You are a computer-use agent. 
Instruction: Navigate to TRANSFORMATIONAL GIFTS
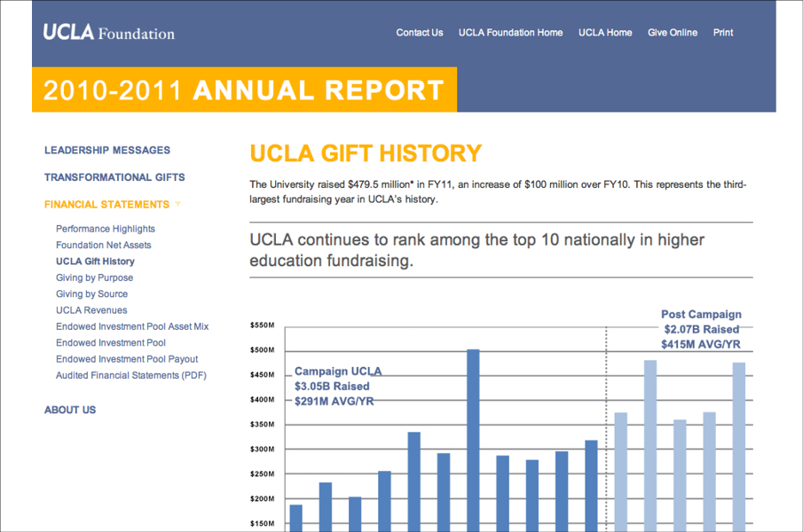coord(114,176)
